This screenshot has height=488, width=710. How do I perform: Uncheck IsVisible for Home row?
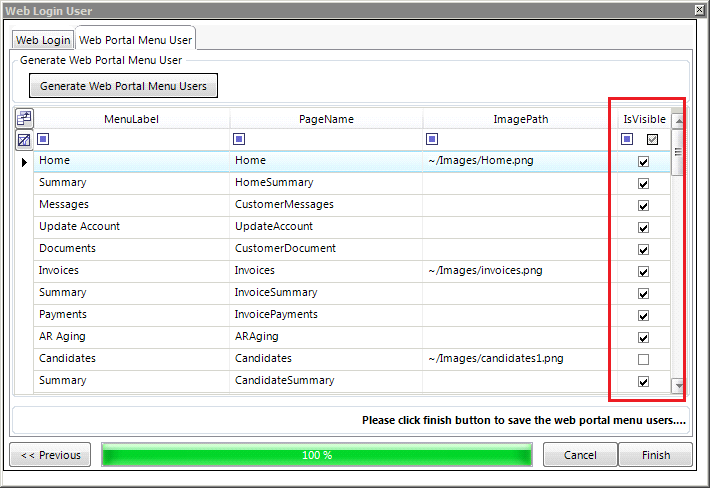click(643, 162)
